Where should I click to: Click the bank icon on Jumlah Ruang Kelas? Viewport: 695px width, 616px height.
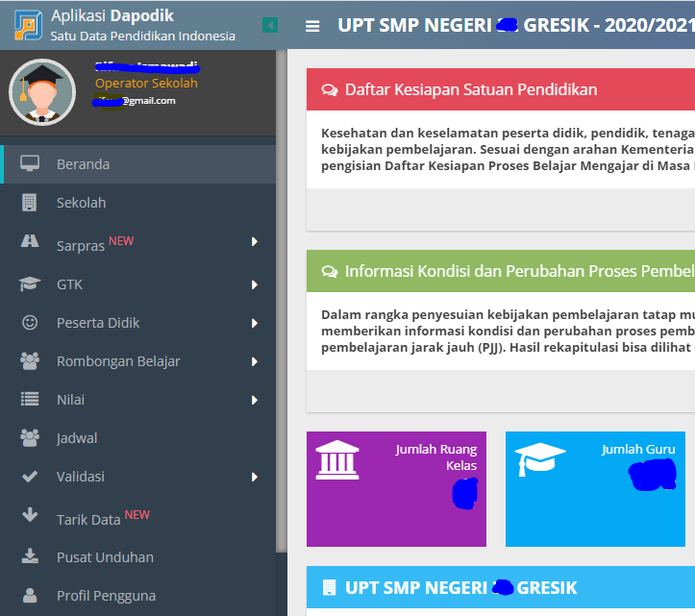[x=337, y=460]
